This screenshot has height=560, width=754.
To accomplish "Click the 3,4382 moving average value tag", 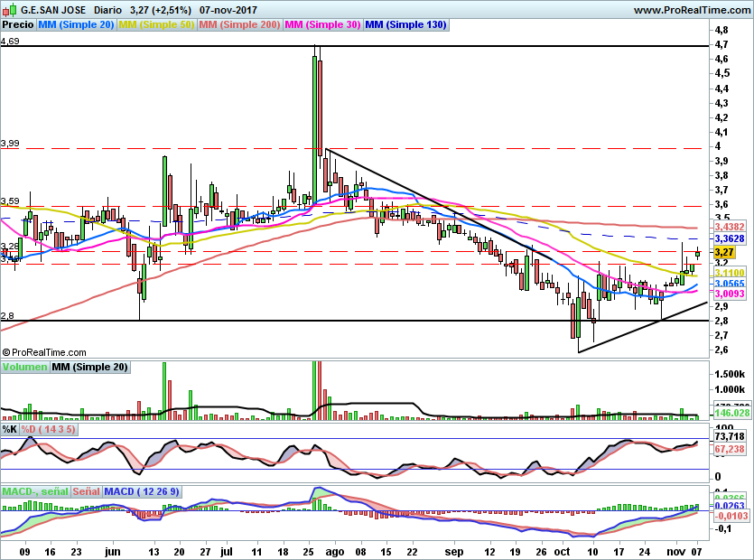I will point(729,228).
